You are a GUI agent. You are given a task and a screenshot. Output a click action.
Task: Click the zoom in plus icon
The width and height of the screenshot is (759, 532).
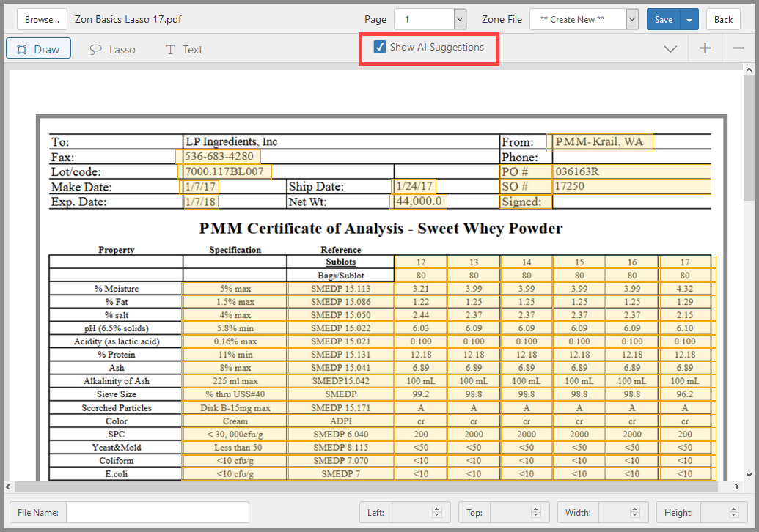(x=705, y=48)
